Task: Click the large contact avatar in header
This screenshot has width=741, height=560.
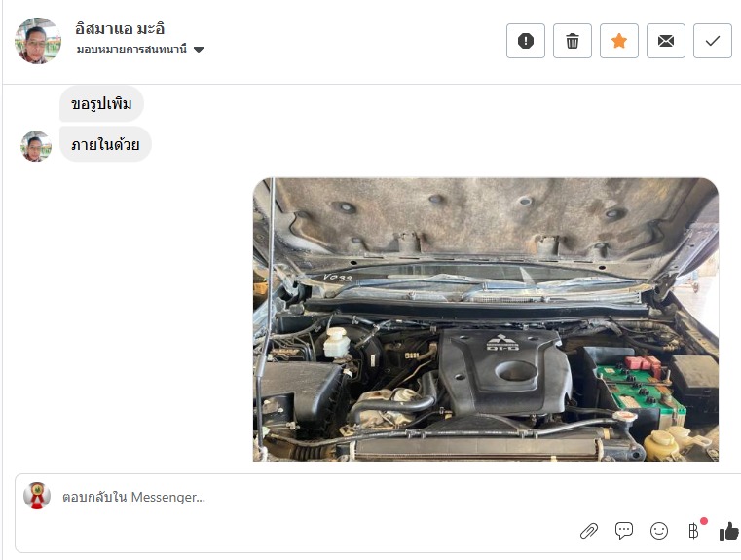Action: pos(38,41)
